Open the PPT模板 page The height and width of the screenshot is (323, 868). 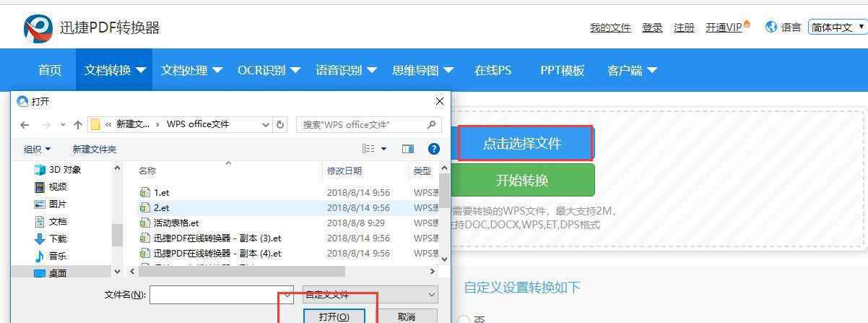[563, 70]
